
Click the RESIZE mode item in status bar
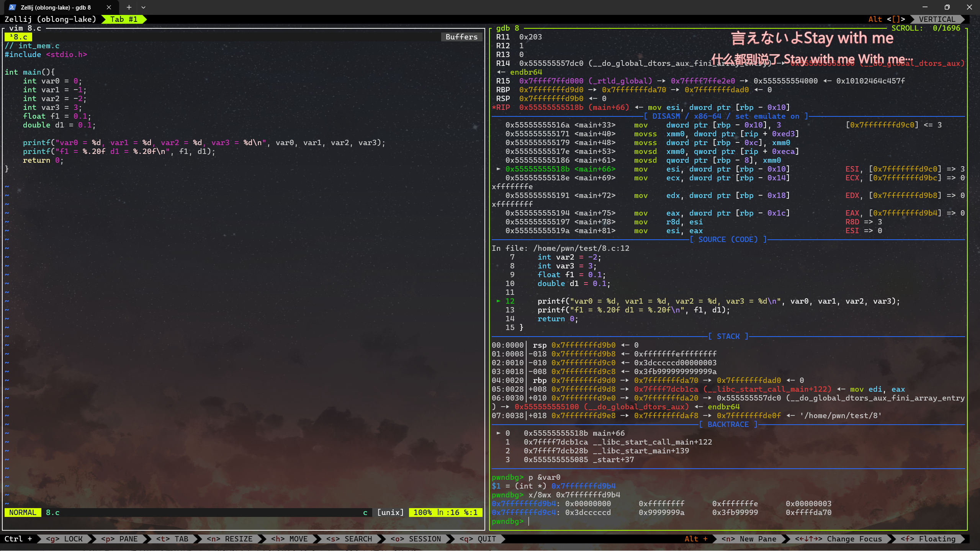230,539
